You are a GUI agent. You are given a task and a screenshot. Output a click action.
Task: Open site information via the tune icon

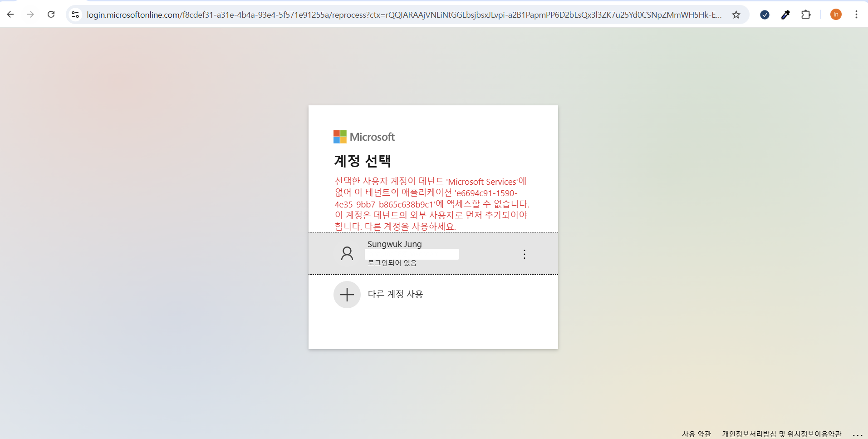(75, 15)
